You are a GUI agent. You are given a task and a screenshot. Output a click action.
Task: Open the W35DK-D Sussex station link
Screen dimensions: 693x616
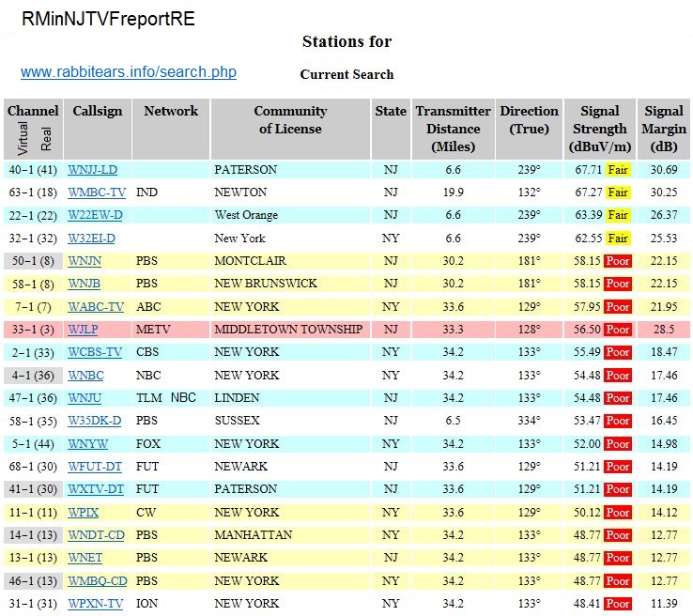[93, 422]
